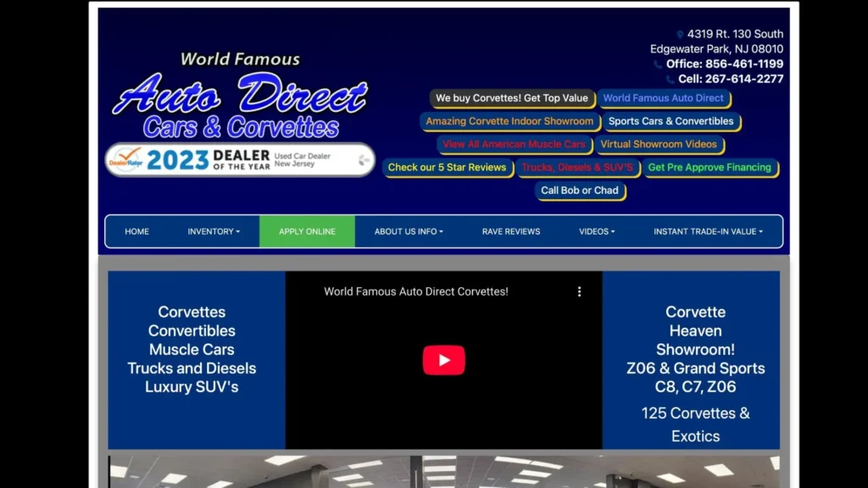Go to the HOME page

[x=136, y=231]
